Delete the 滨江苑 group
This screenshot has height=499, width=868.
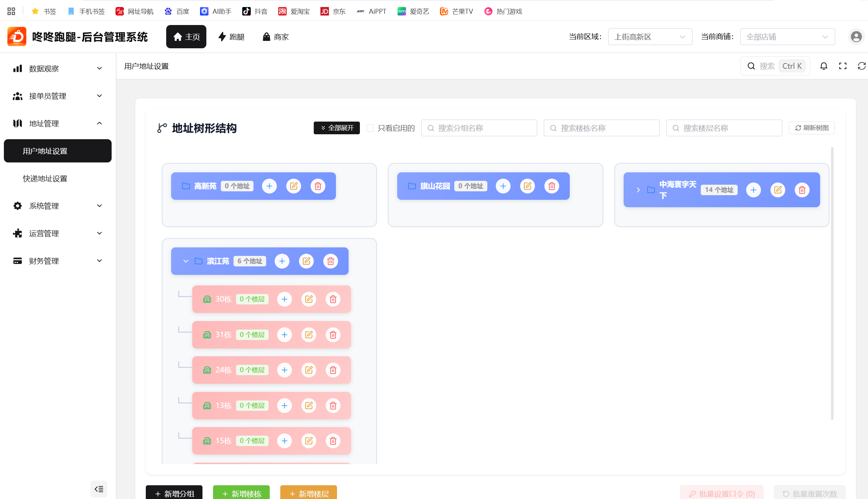coord(331,261)
